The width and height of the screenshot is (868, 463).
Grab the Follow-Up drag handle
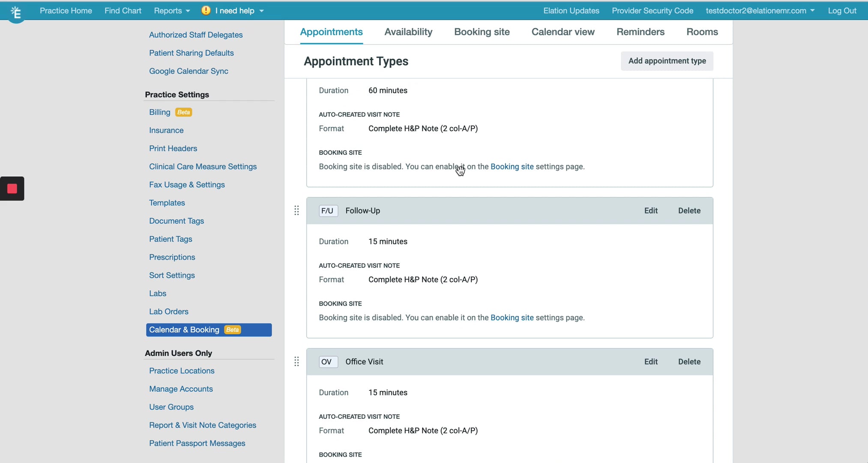click(296, 210)
